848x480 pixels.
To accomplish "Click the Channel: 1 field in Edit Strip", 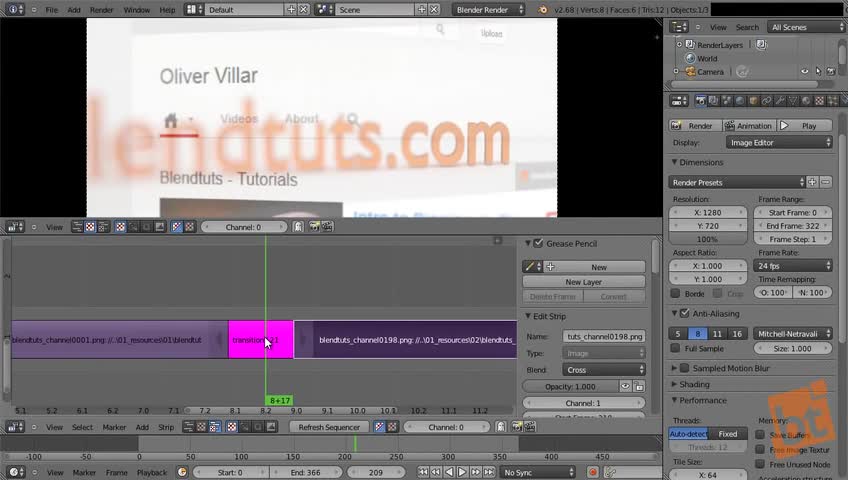I will [584, 403].
